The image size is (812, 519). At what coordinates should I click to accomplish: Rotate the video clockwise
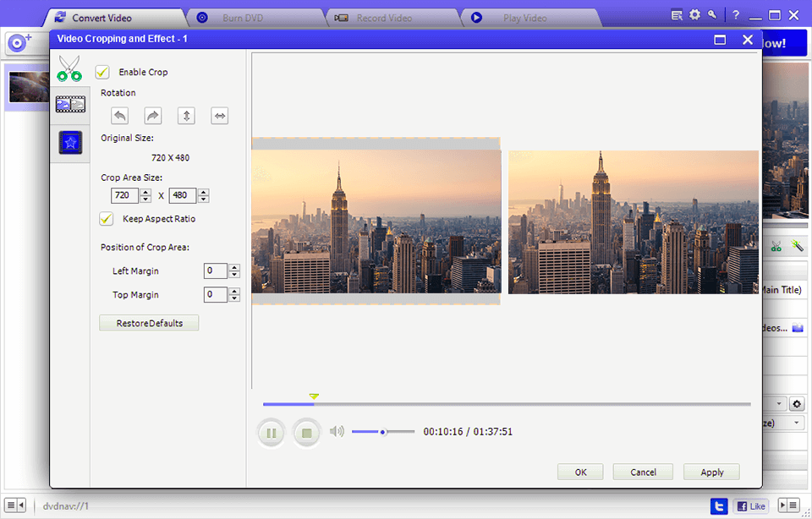[152, 116]
